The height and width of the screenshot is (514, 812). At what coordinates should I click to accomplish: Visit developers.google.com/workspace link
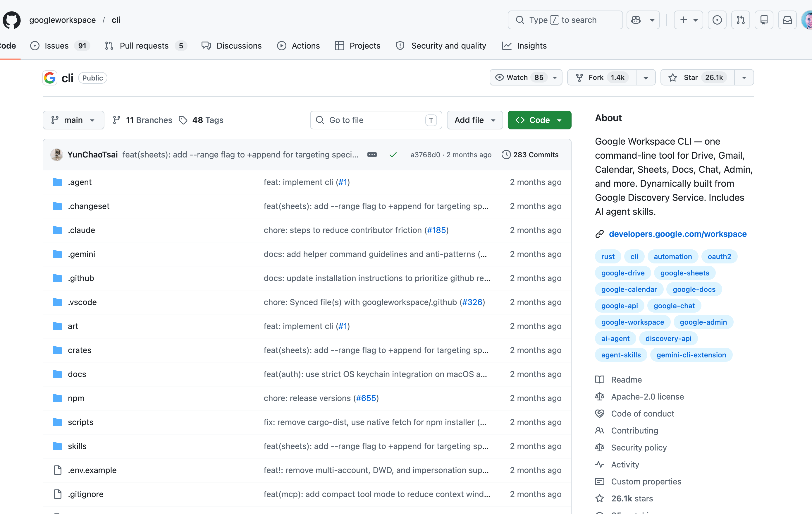[x=678, y=234]
